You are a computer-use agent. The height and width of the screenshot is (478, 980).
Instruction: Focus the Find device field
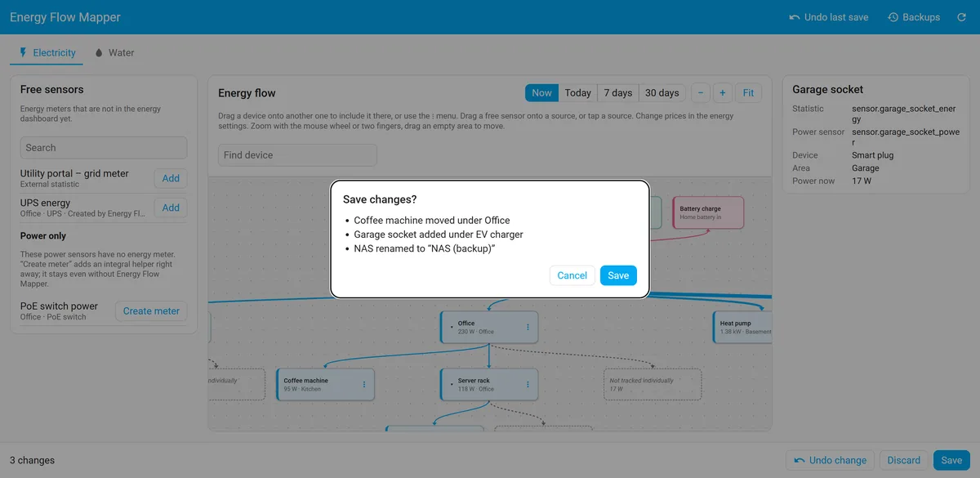pos(297,155)
